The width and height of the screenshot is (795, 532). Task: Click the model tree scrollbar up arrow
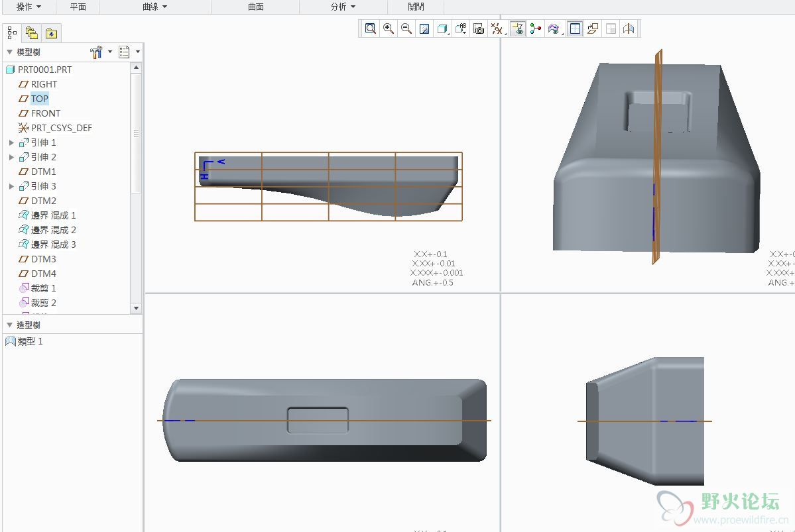tap(136, 68)
